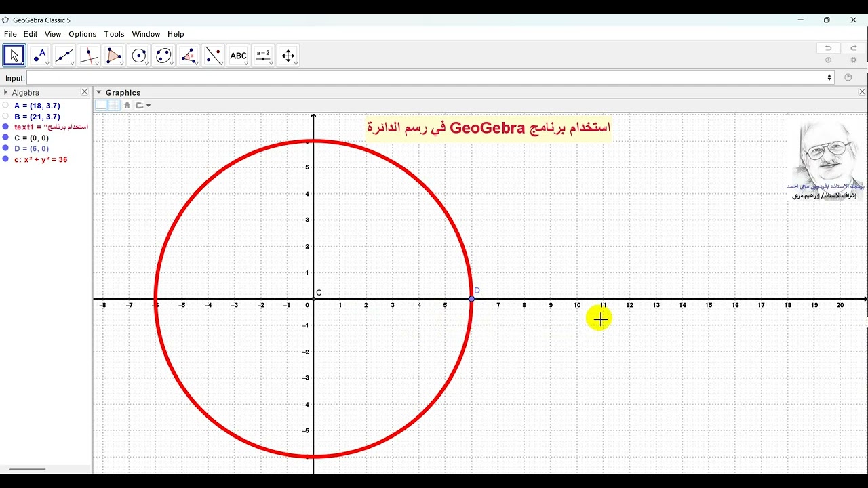Select the Angle tool
This screenshot has height=488, width=868.
[x=189, y=56]
